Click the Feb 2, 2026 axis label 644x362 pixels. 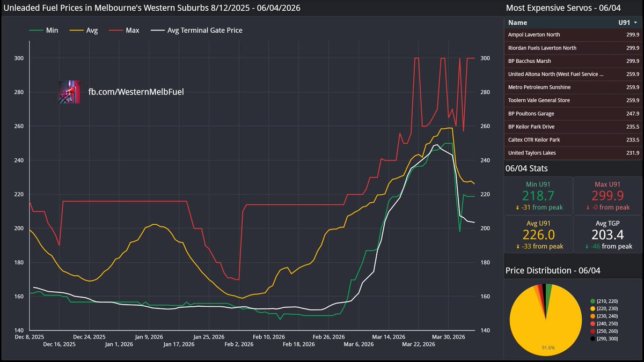(239, 345)
